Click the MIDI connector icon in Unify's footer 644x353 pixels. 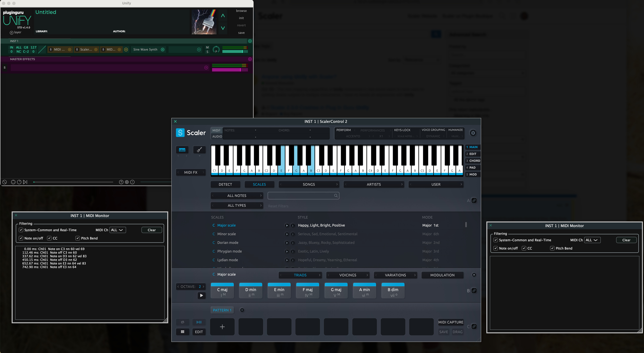point(13,182)
